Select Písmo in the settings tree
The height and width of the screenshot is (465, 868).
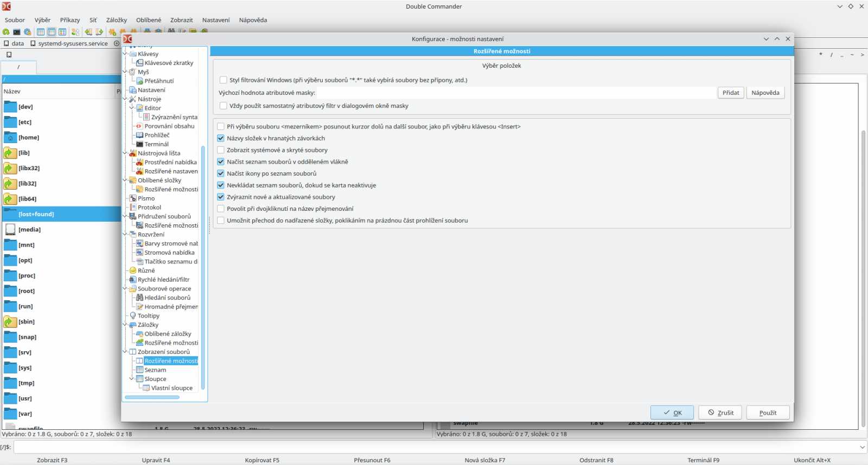146,198
